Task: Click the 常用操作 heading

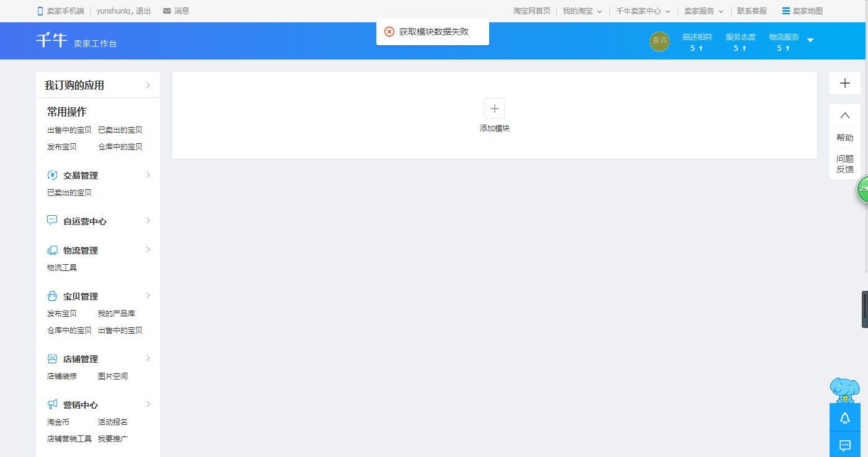Action: coord(67,112)
